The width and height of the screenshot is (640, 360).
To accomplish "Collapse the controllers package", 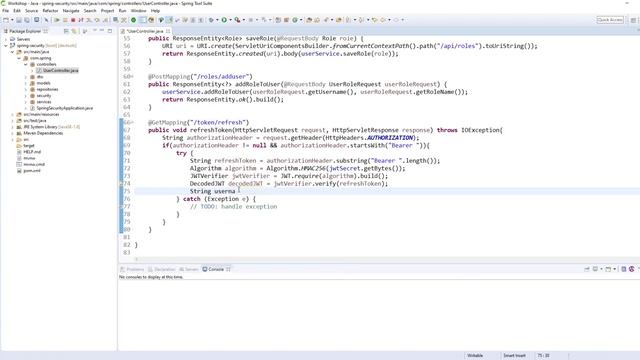I will [26, 64].
